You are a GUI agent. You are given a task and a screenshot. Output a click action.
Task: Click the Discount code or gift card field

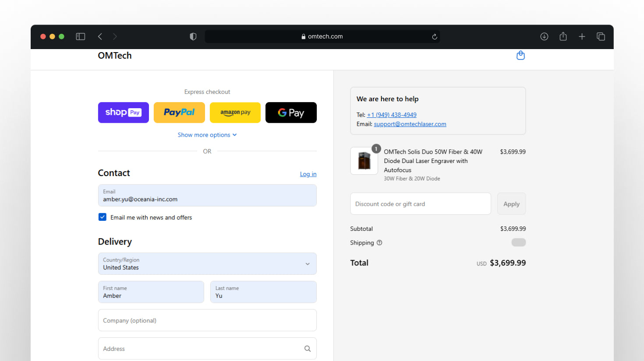click(421, 204)
